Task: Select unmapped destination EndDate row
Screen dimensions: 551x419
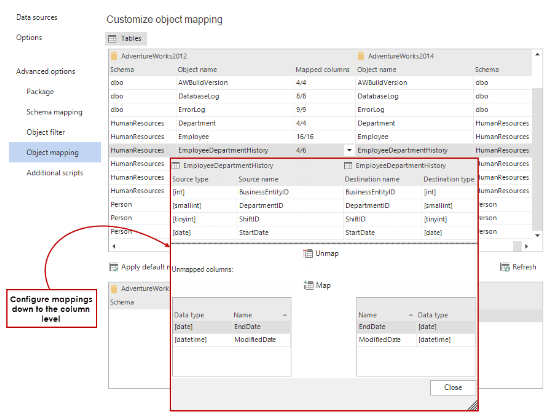Action: [x=416, y=327]
